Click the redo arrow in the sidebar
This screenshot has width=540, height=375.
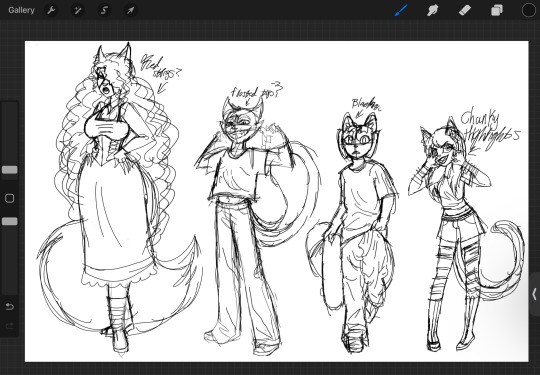point(10,326)
